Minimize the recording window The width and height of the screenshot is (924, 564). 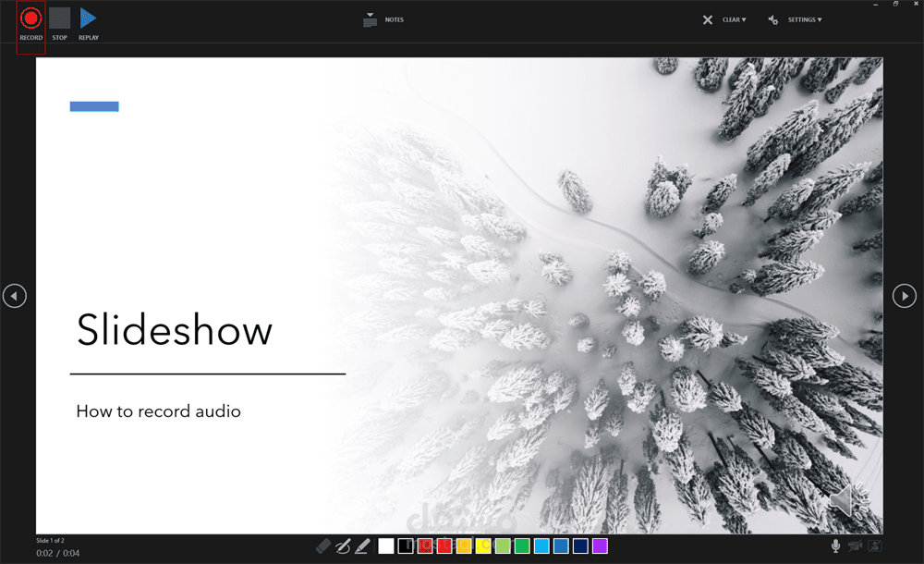point(876,4)
